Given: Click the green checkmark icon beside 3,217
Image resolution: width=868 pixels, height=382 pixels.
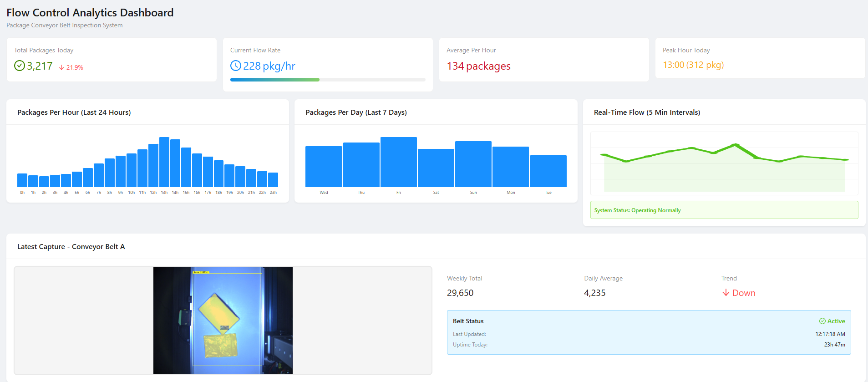Looking at the screenshot, I should point(20,66).
